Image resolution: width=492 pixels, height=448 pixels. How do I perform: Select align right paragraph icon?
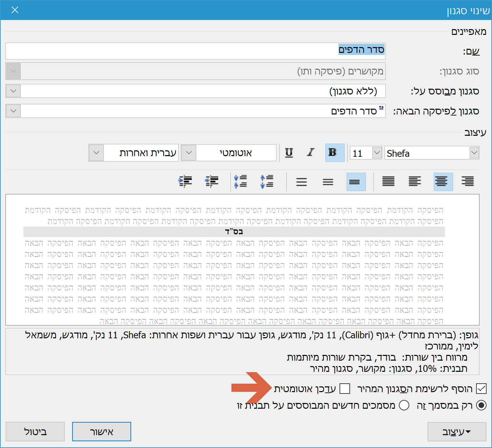(468, 182)
